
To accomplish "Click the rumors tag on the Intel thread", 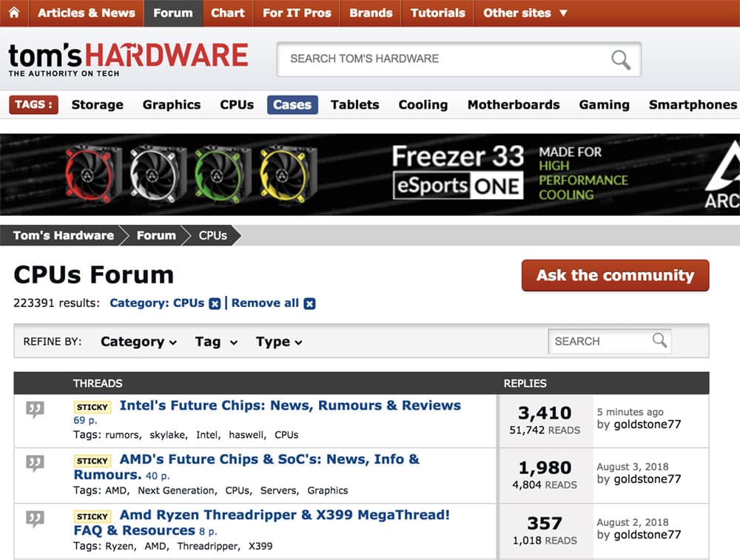I will click(x=122, y=435).
